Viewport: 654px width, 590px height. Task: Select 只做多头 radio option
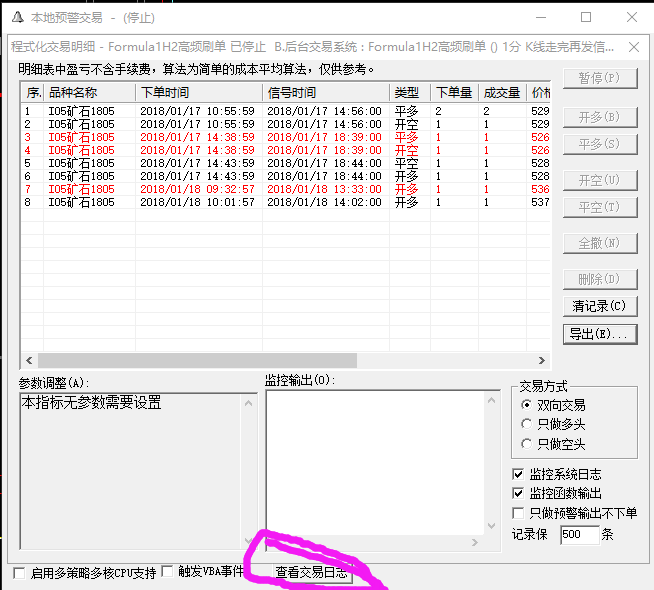pos(527,424)
